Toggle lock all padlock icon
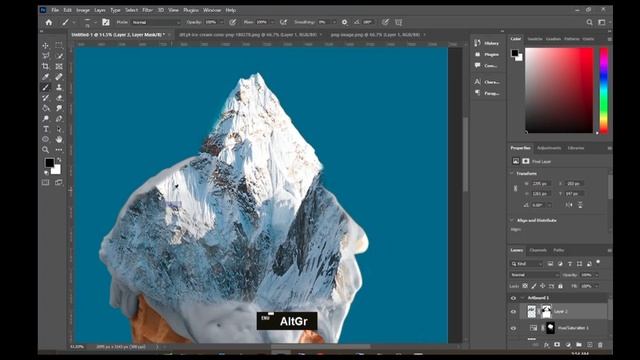This screenshot has width=640, height=360. [560, 286]
